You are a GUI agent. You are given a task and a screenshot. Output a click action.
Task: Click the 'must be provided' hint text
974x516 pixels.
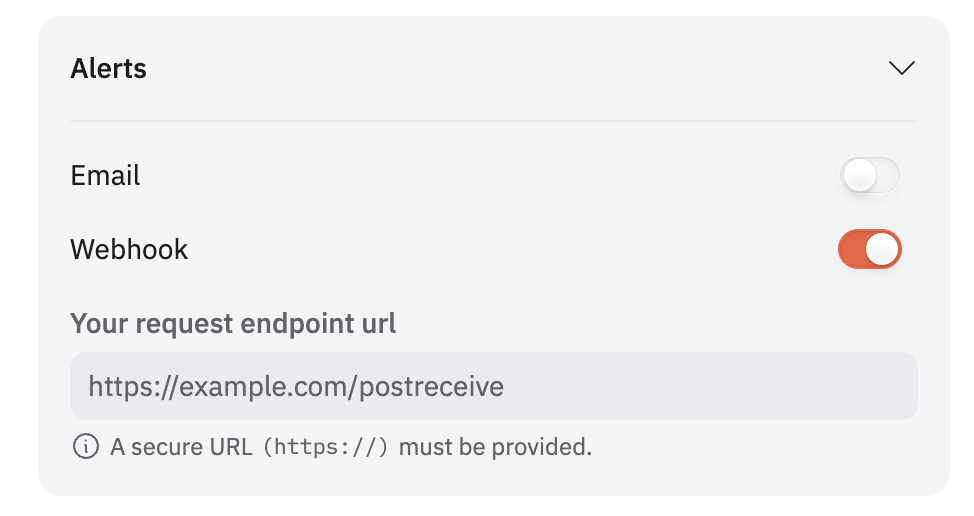click(495, 447)
